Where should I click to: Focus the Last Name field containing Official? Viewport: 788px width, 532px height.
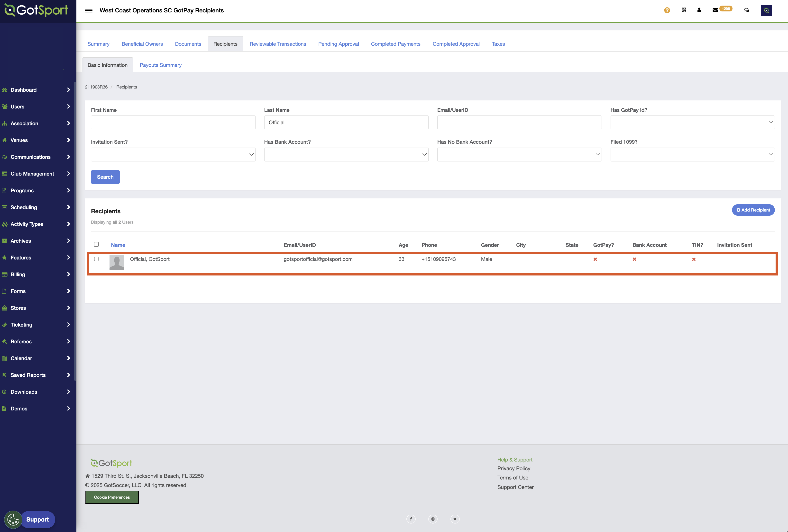coord(346,122)
